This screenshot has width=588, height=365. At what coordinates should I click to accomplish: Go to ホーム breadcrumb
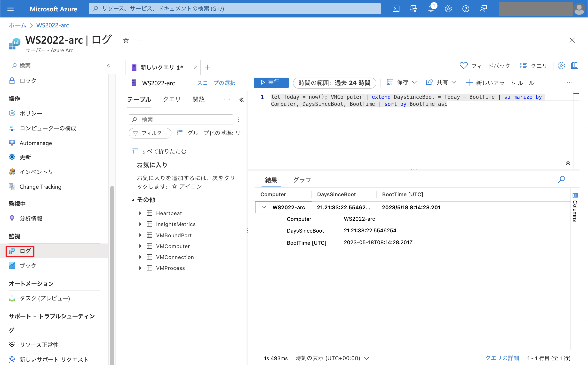[17, 25]
